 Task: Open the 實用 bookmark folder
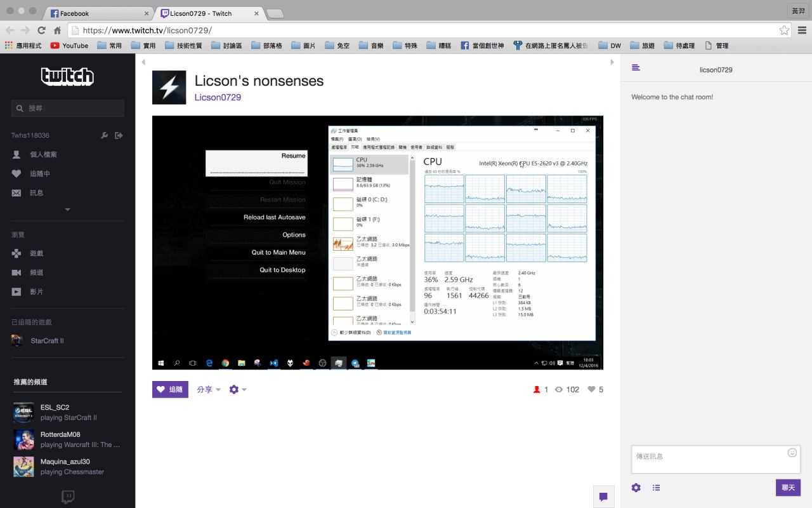click(143, 46)
